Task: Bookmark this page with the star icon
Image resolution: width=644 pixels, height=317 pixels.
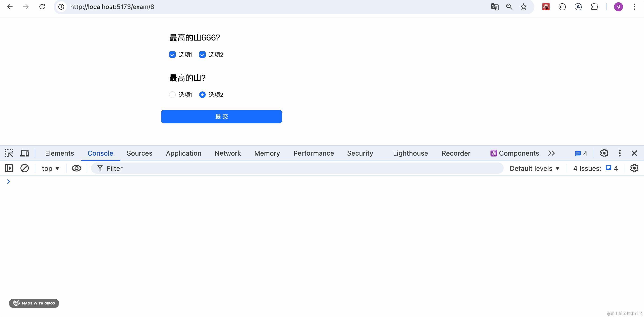Action: pos(523,7)
